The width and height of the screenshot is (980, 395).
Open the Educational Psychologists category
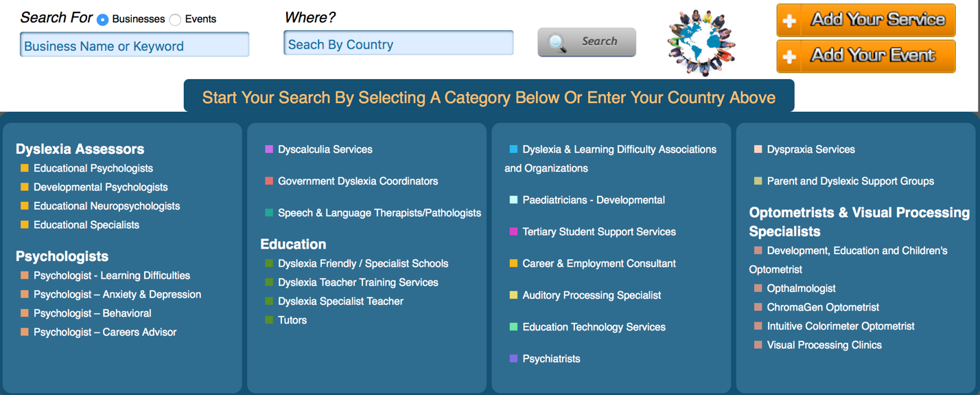pos(93,168)
